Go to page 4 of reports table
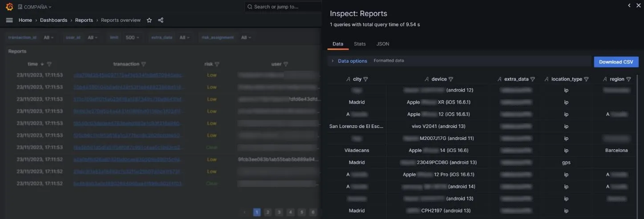Image resolution: width=644 pixels, height=219 pixels. click(291, 212)
